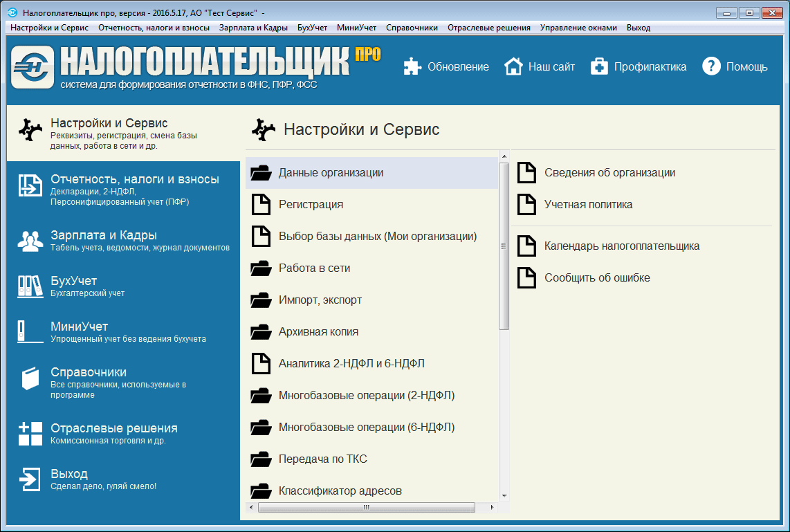Open the window system menu icon in title bar
This screenshot has width=790, height=532.
click(x=12, y=12)
